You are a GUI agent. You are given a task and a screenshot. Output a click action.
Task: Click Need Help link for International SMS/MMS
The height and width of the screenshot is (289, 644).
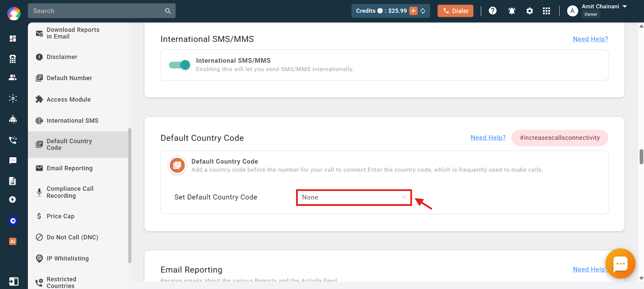pos(590,39)
